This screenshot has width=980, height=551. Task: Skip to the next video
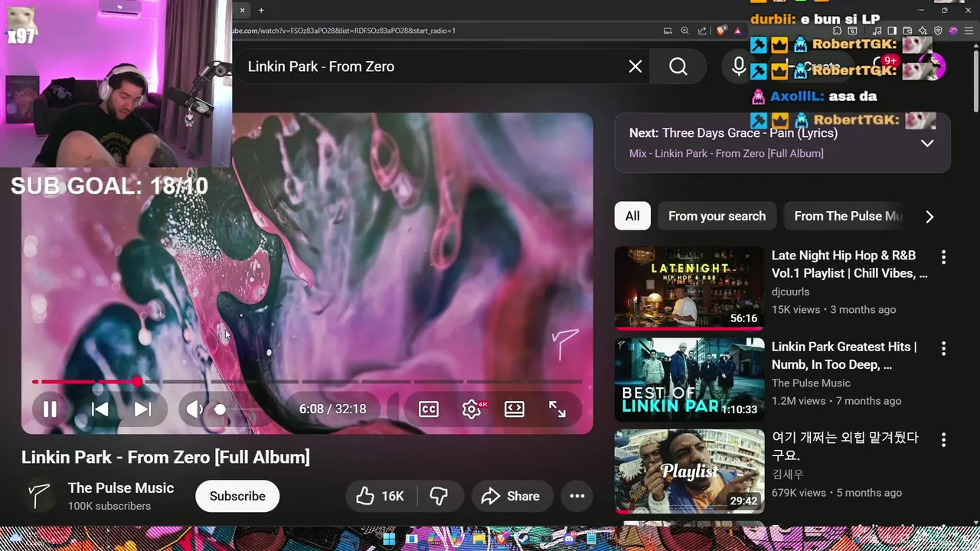pyautogui.click(x=142, y=409)
